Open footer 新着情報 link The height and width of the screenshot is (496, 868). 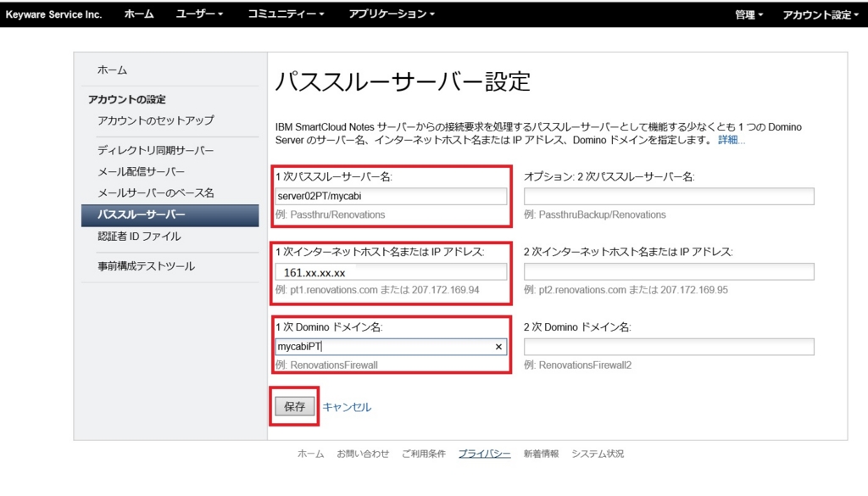[541, 454]
